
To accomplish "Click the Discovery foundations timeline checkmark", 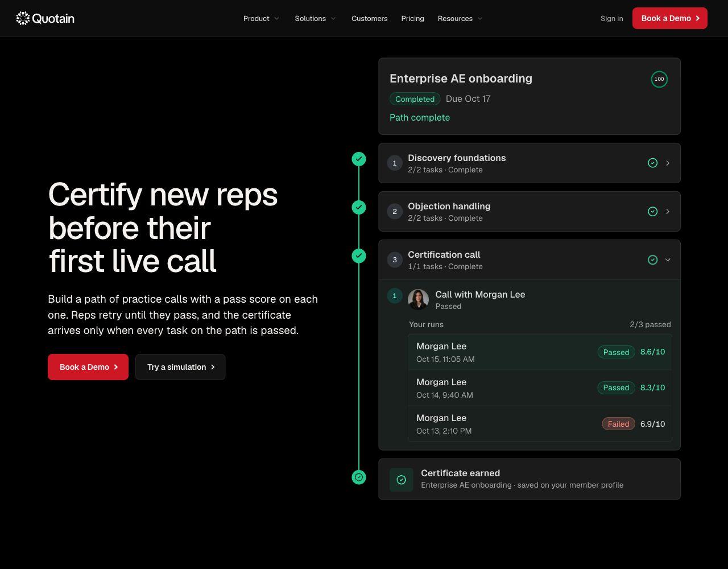I will pyautogui.click(x=359, y=159).
